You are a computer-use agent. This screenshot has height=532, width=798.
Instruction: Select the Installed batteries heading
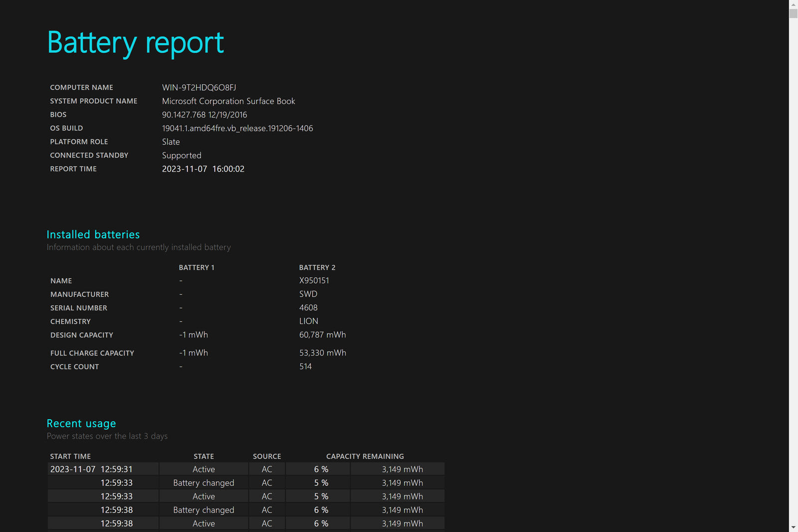[93, 234]
